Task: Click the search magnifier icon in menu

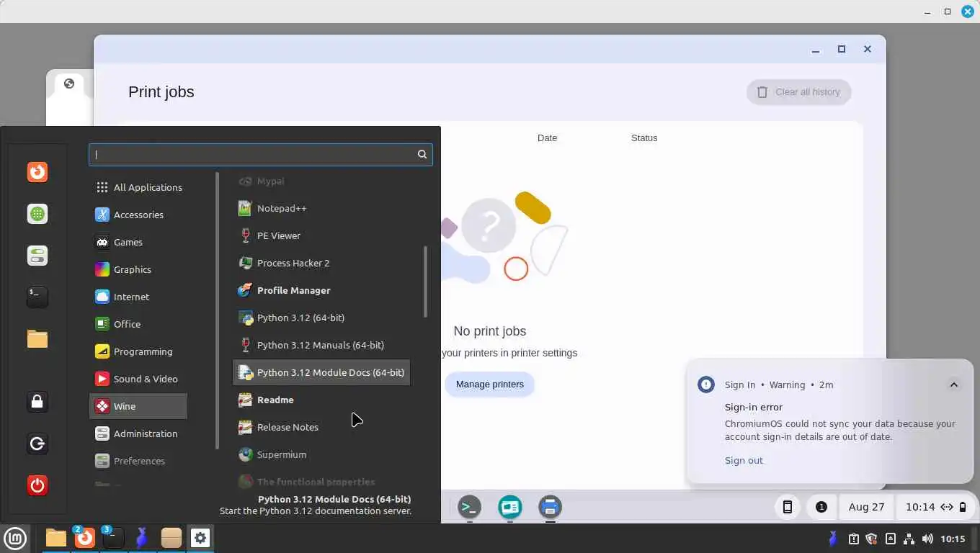Action: [x=422, y=154]
